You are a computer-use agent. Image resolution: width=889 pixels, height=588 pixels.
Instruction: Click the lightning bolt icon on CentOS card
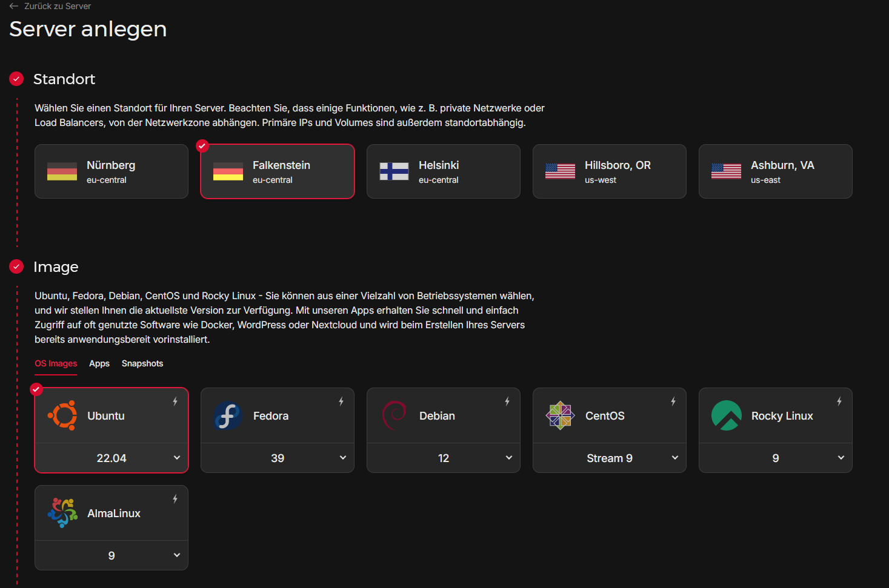click(673, 401)
